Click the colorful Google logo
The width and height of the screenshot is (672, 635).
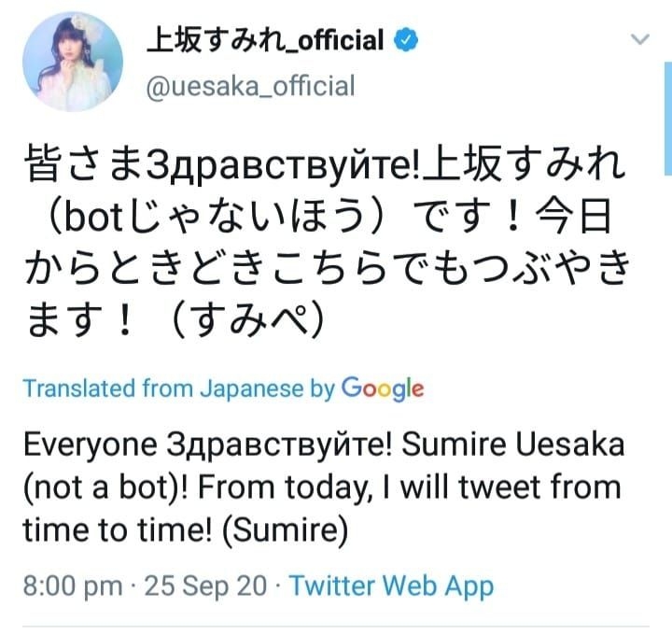(x=383, y=388)
